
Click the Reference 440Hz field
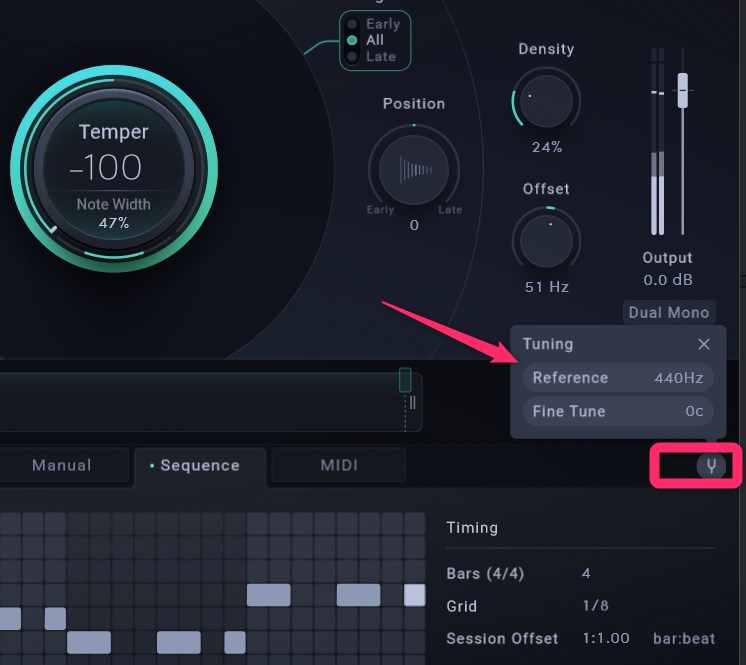[x=618, y=378]
